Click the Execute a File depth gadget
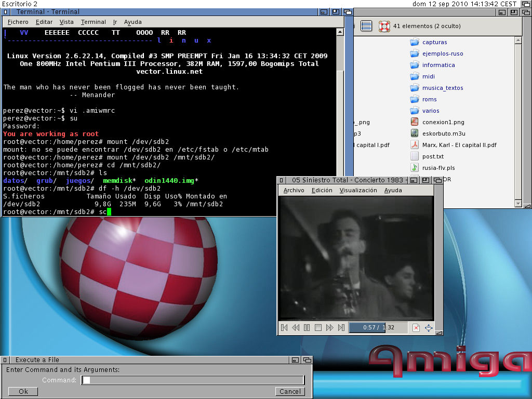 point(307,360)
